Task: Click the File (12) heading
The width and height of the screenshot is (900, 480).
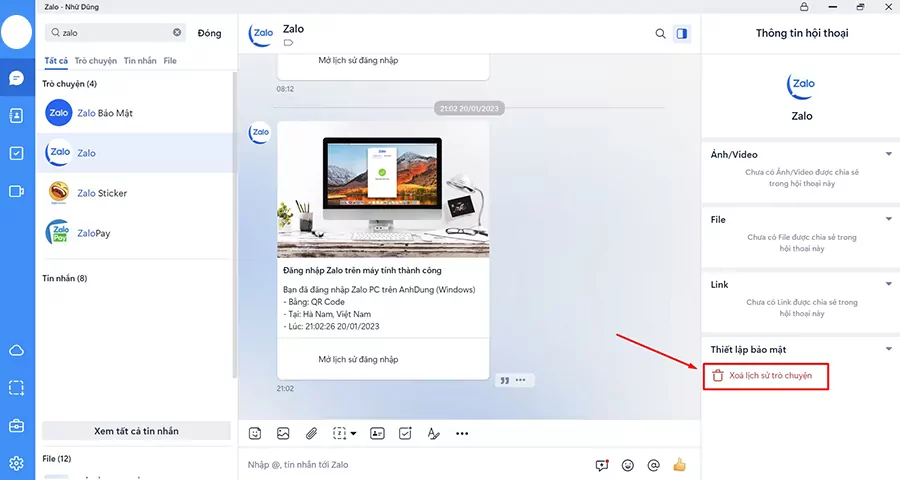Action: coord(57,459)
